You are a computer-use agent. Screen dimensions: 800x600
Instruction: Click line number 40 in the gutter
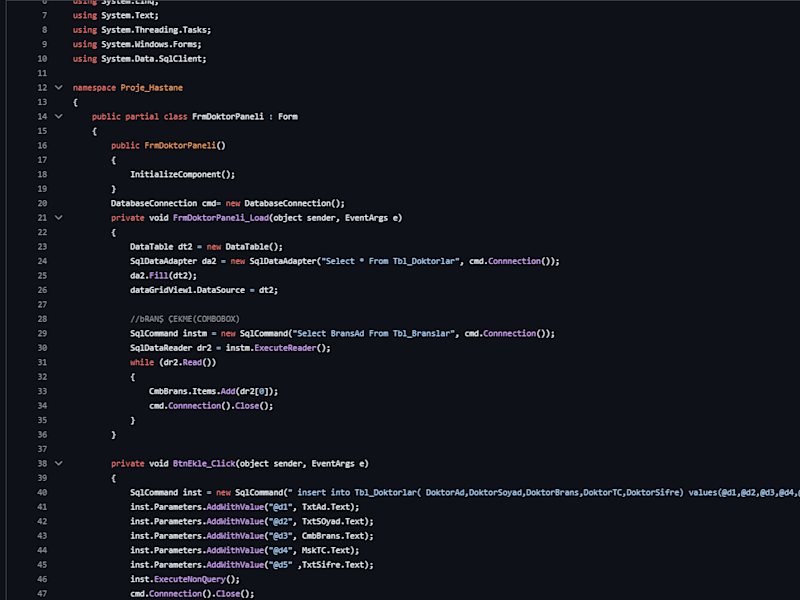coord(42,492)
